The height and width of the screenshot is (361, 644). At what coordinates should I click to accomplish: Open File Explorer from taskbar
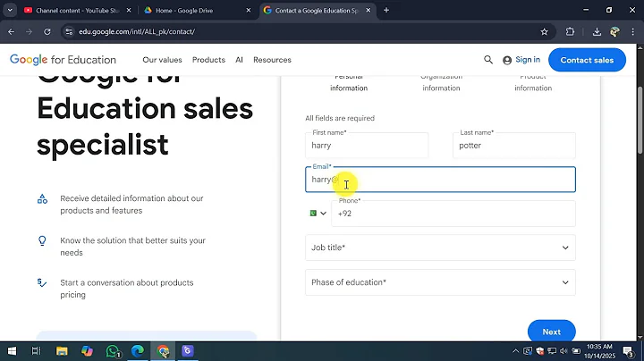tap(62, 351)
